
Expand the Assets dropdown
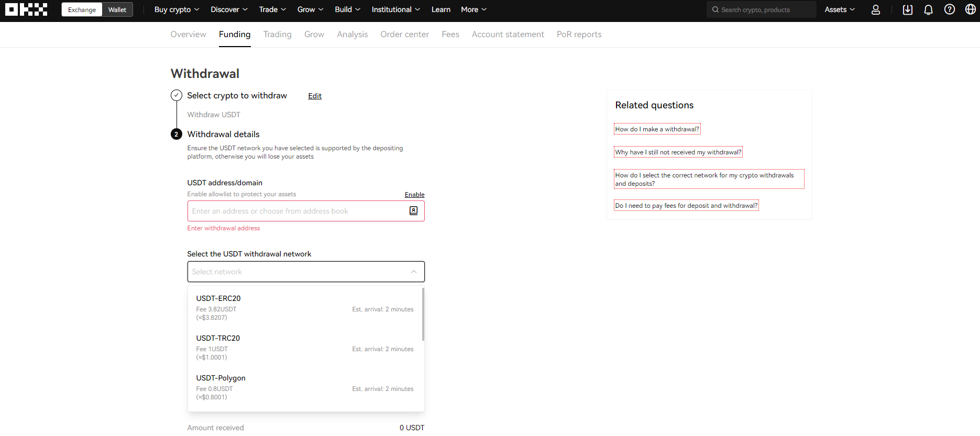tap(840, 9)
